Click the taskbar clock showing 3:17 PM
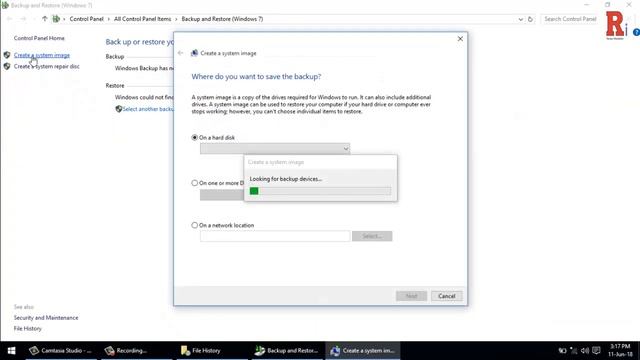 620,351
